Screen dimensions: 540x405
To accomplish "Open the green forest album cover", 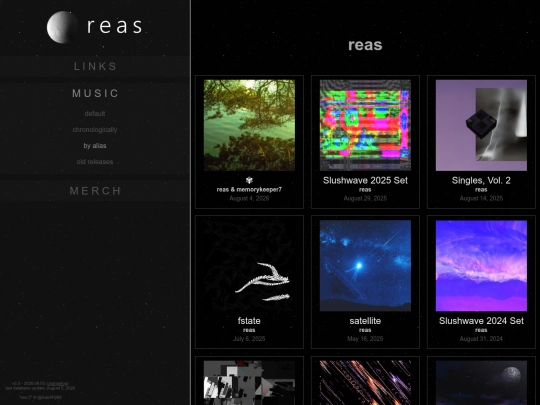I will [249, 125].
